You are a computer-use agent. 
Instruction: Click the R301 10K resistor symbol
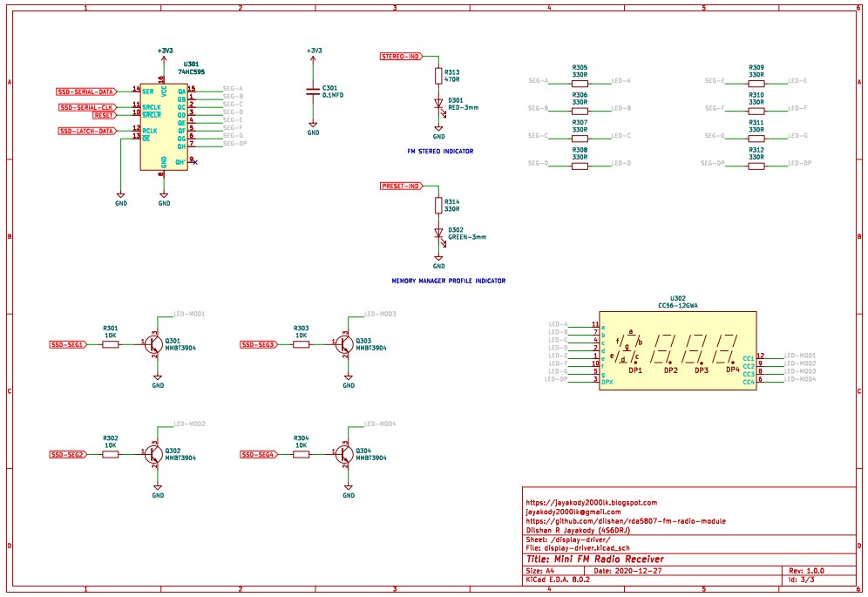(x=111, y=344)
